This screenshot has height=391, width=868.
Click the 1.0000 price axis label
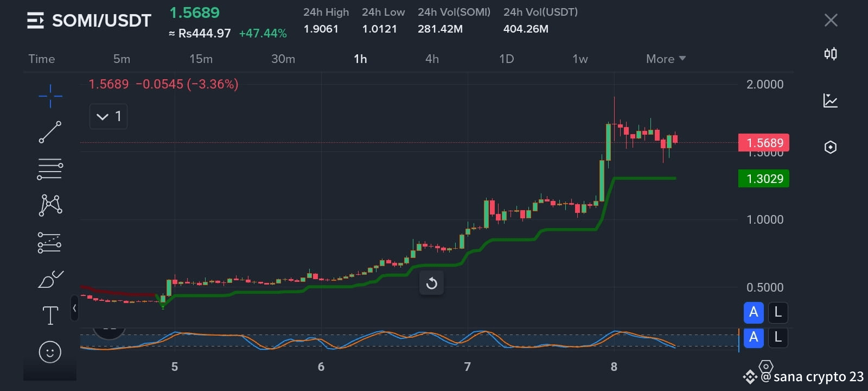coord(765,219)
